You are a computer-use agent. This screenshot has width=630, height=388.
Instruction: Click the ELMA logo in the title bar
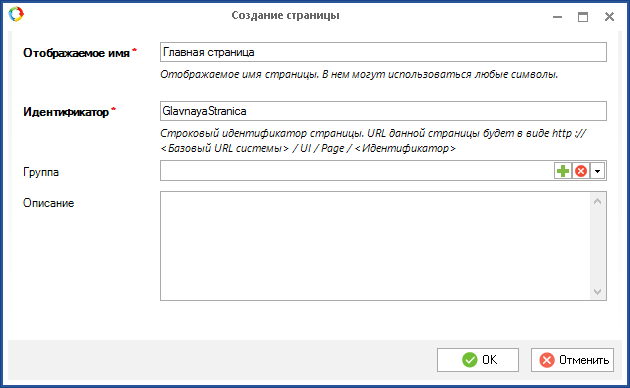coord(16,14)
